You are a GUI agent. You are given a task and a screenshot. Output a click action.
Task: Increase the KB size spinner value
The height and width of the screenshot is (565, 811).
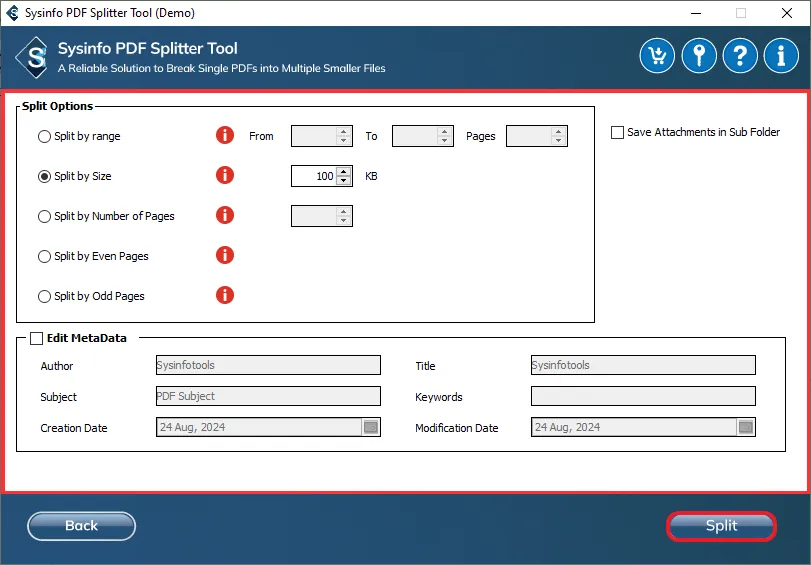pyautogui.click(x=344, y=171)
